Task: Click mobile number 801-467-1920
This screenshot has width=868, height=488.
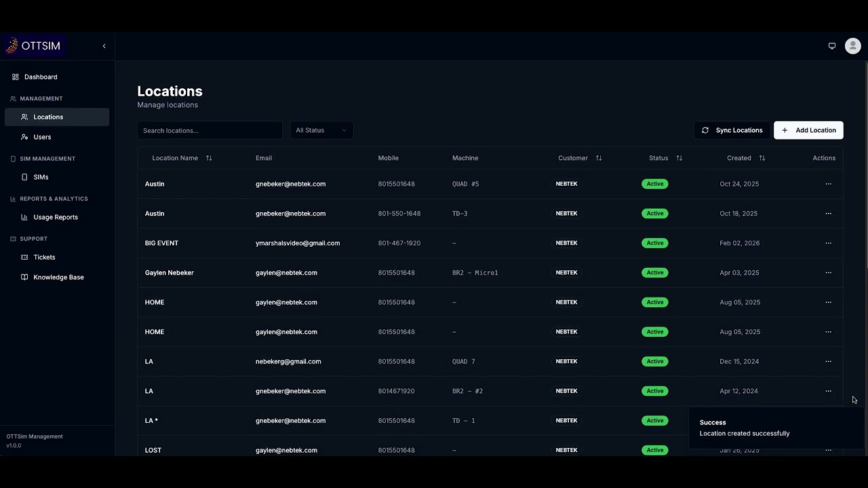Action: click(399, 243)
